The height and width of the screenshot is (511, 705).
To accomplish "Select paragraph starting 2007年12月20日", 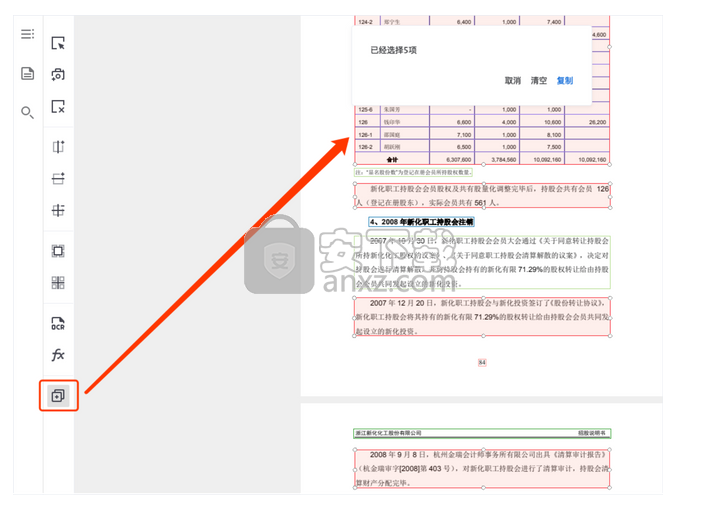I will (x=482, y=317).
